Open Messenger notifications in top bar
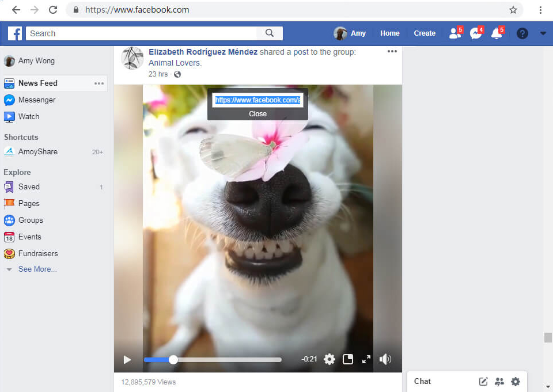 [x=476, y=33]
